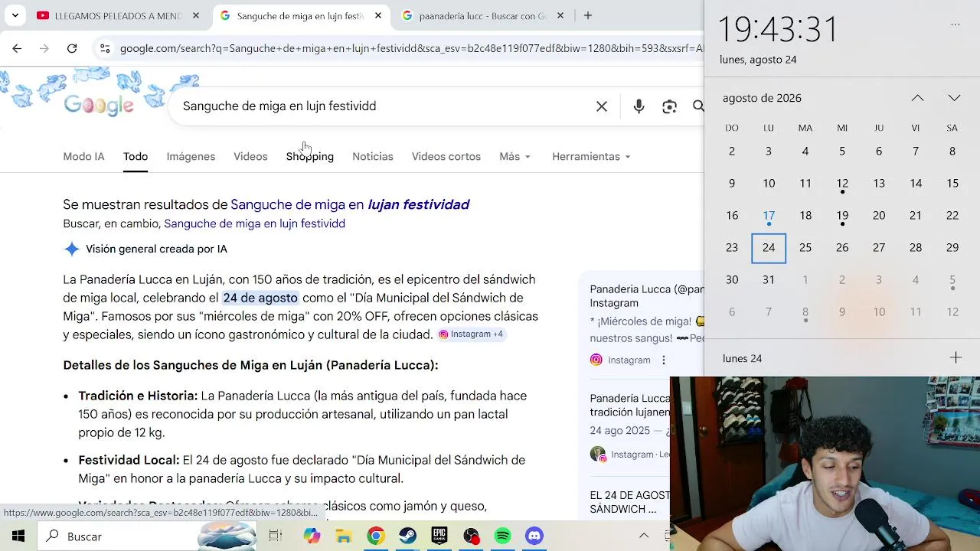Open File Explorer from the taskbar
The width and height of the screenshot is (980, 551).
pyautogui.click(x=344, y=536)
